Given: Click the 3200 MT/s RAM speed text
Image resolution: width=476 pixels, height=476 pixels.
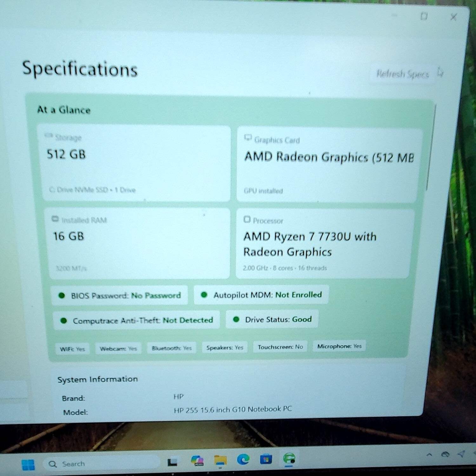Looking at the screenshot, I should tap(71, 268).
